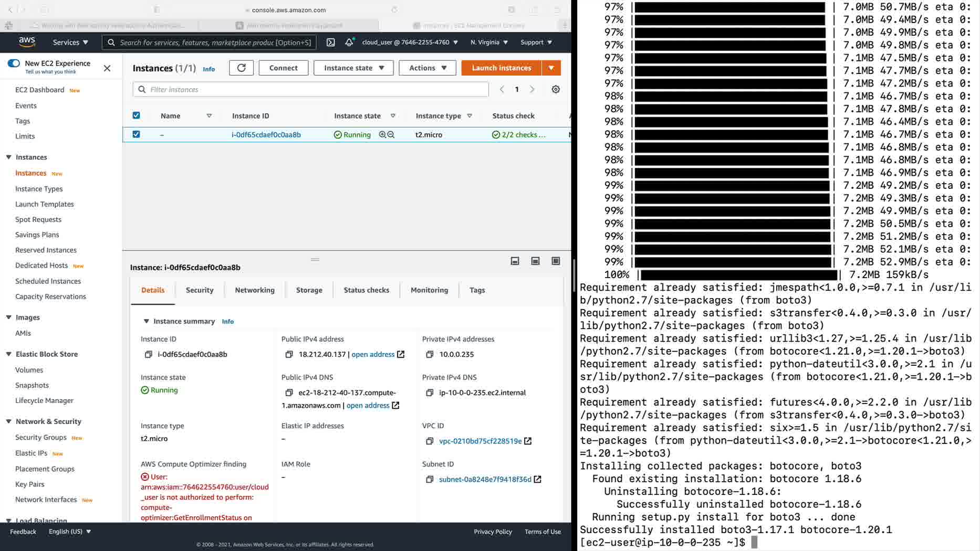980x551 pixels.
Task: Switch to the Networking tab
Action: pos(255,290)
